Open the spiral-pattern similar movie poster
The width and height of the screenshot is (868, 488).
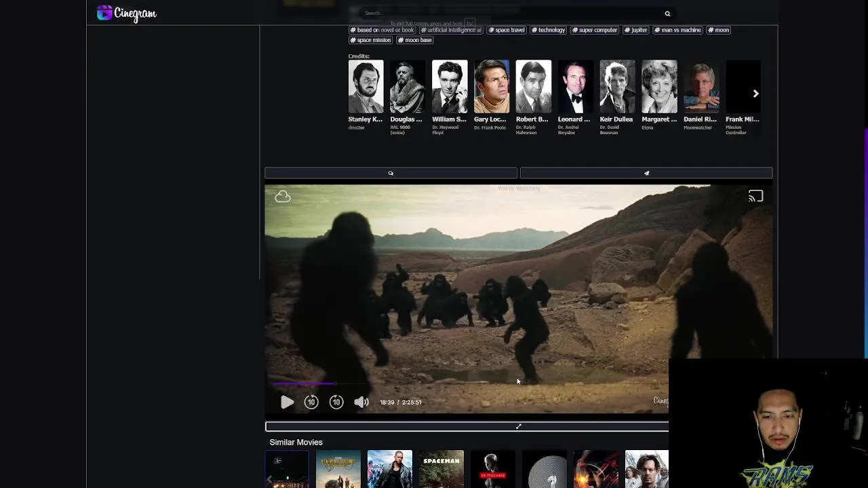click(x=545, y=469)
